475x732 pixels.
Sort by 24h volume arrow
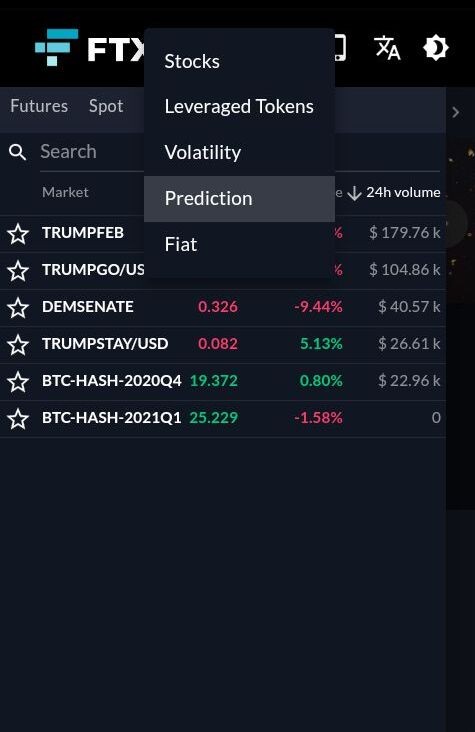354,192
